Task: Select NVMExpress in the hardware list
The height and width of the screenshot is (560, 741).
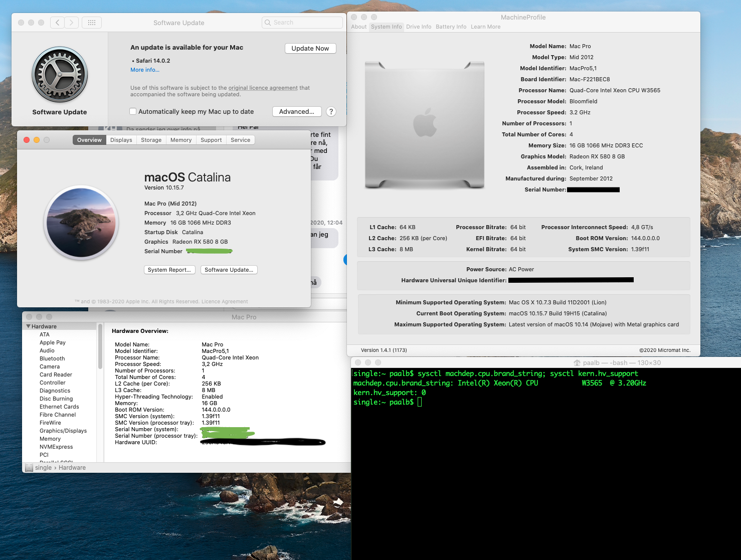Action: click(56, 447)
